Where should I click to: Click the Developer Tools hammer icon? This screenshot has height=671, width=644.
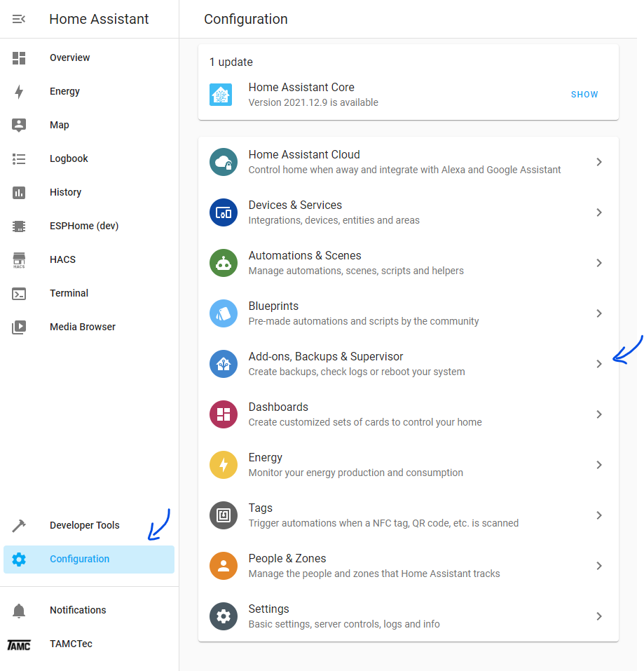[19, 525]
